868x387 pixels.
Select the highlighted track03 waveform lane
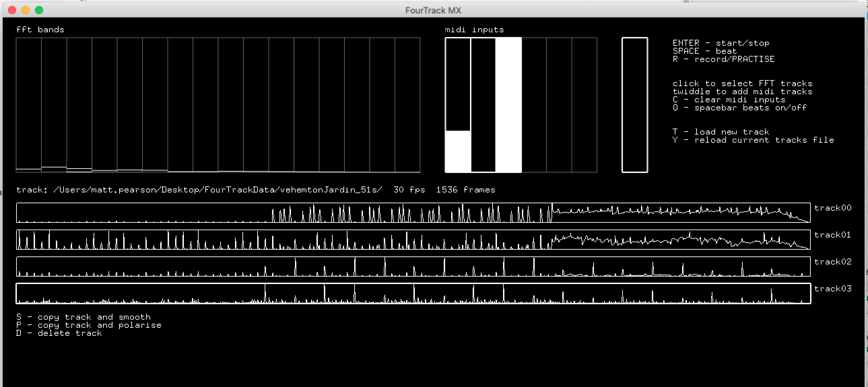point(413,293)
